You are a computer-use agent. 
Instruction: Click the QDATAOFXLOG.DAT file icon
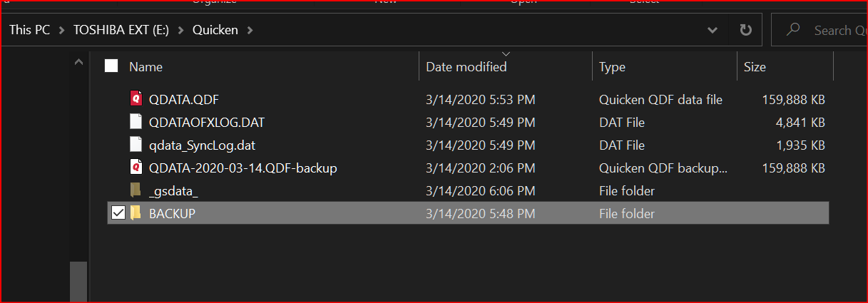(x=136, y=122)
